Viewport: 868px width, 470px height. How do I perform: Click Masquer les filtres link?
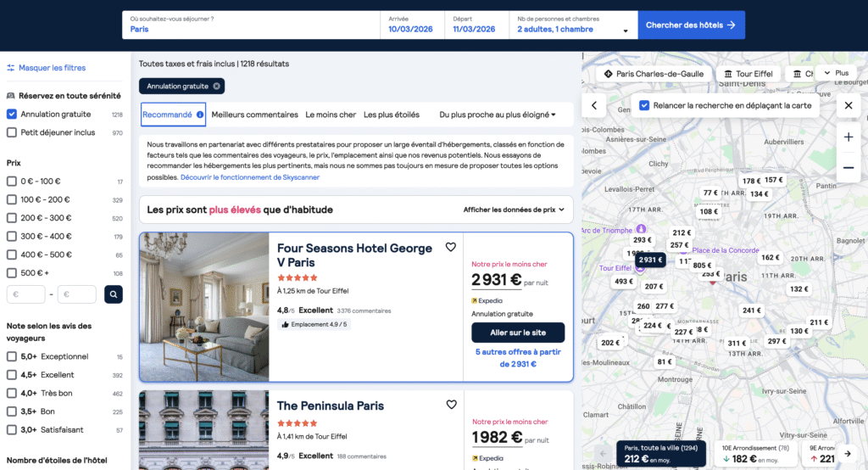[x=52, y=68]
